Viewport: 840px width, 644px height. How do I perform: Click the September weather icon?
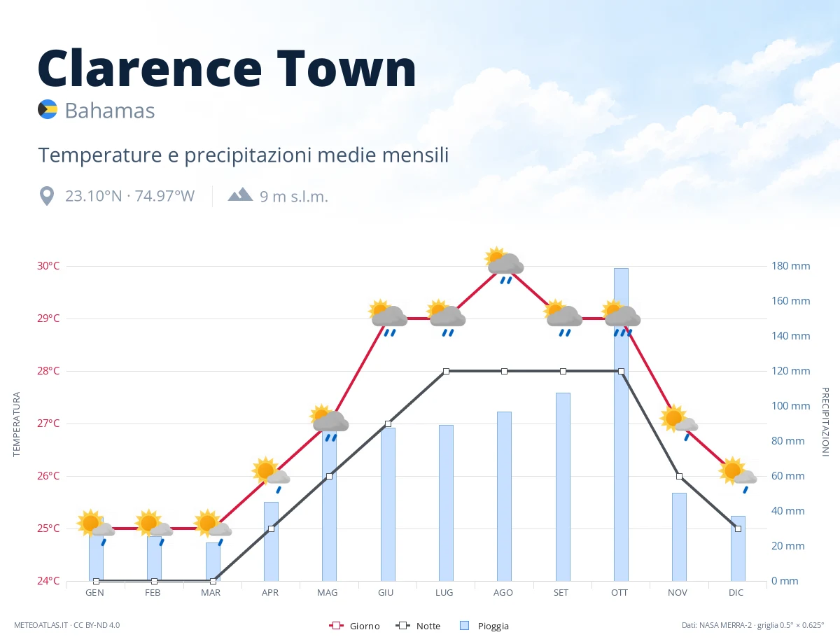click(563, 317)
